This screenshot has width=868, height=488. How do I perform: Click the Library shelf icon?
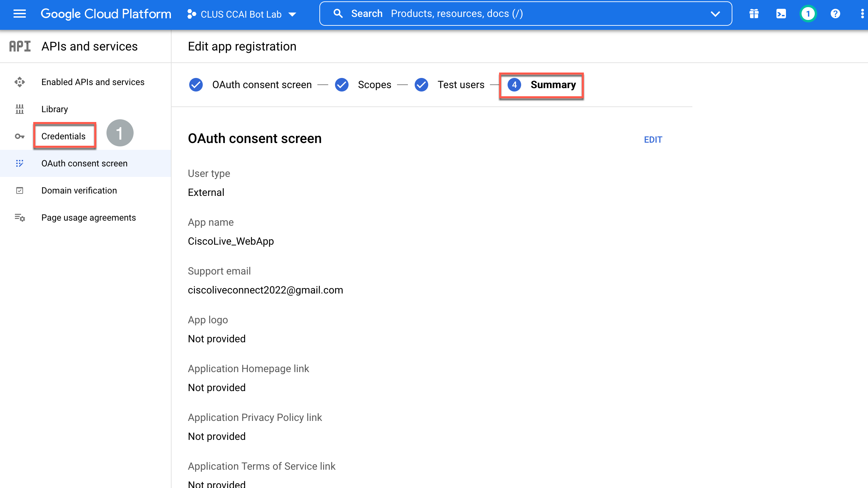tap(20, 109)
